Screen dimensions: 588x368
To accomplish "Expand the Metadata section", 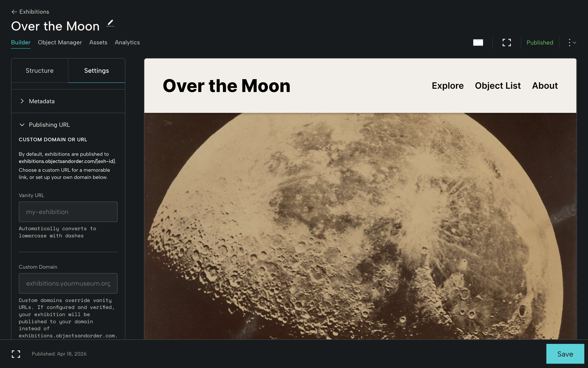I will pyautogui.click(x=68, y=101).
